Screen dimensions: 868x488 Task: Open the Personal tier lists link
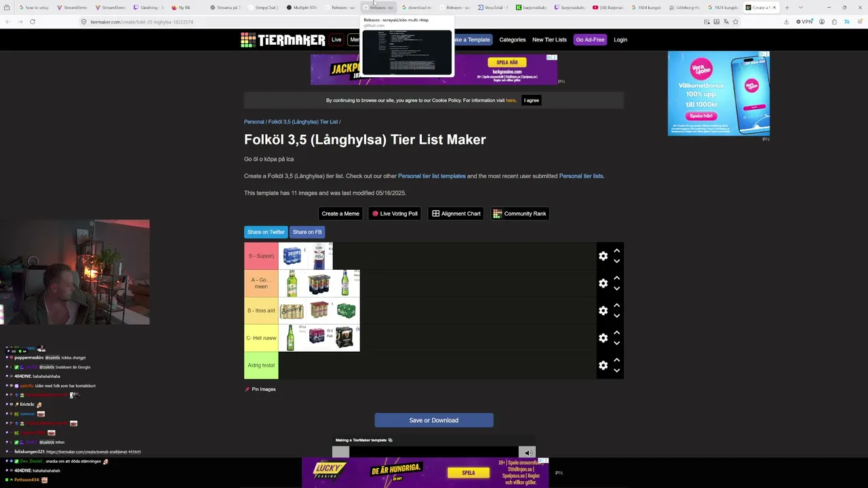[x=581, y=176]
